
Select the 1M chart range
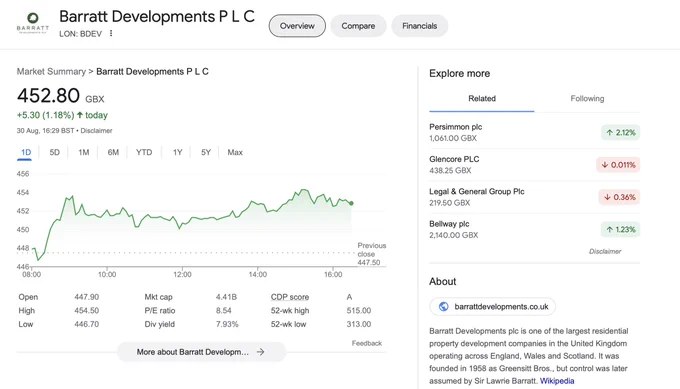pyautogui.click(x=84, y=152)
